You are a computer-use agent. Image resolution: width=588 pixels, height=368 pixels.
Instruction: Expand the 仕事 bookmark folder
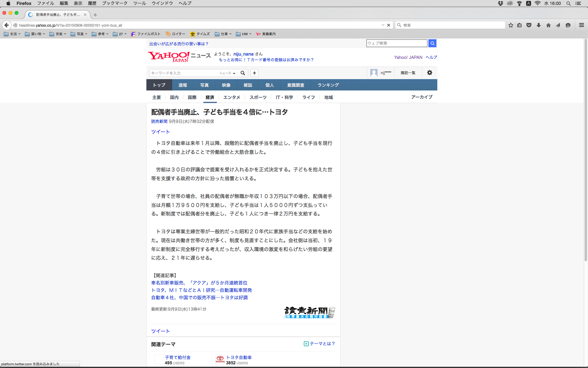[x=223, y=34]
